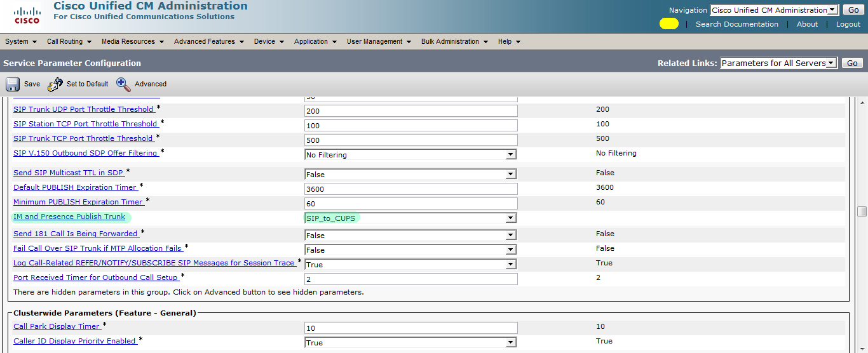Expand Caller ID Display Priority Enabled dropdown
Image resolution: width=868 pixels, height=353 pixels.
coord(410,342)
